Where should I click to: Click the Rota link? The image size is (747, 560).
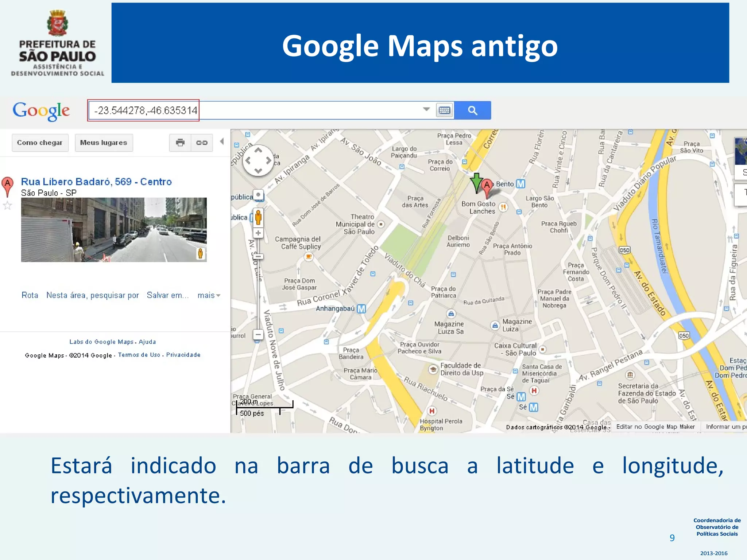point(30,295)
